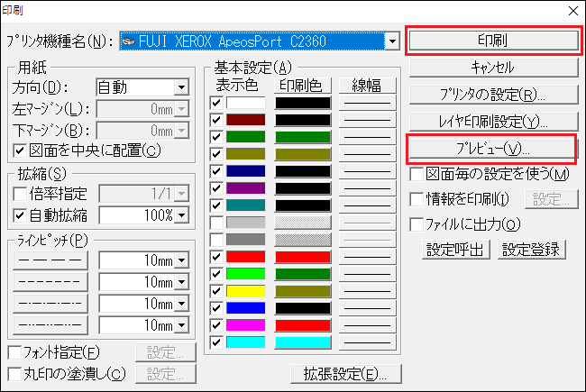The width and height of the screenshot is (586, 392).
Task: Click the purple 表示色 swatch
Action: (245, 188)
